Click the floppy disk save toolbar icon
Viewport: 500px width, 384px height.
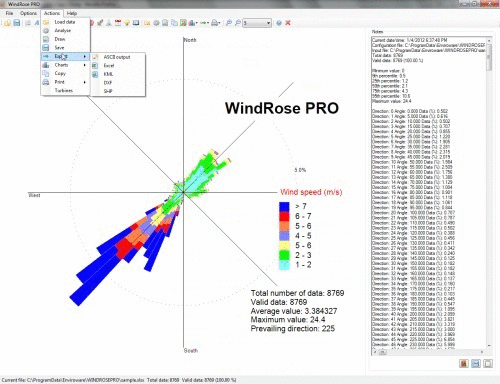(x=16, y=23)
